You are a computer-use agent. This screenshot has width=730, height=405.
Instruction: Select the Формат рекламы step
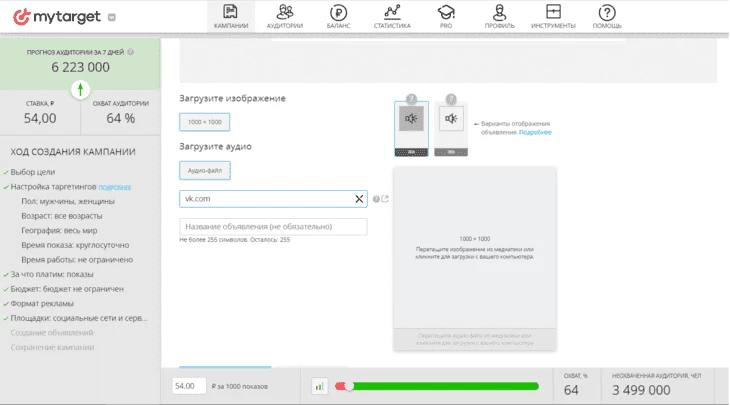click(42, 304)
